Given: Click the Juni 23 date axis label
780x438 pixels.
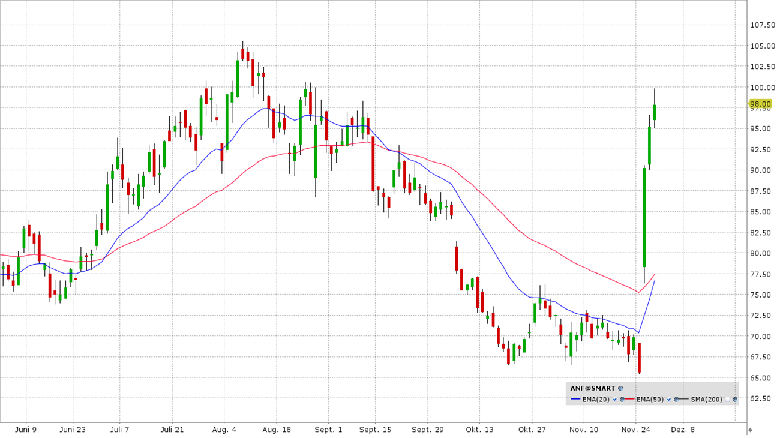Looking at the screenshot, I should (72, 430).
